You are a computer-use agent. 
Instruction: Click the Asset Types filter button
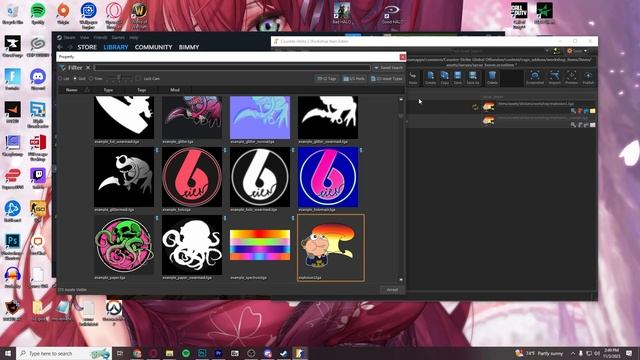(387, 78)
